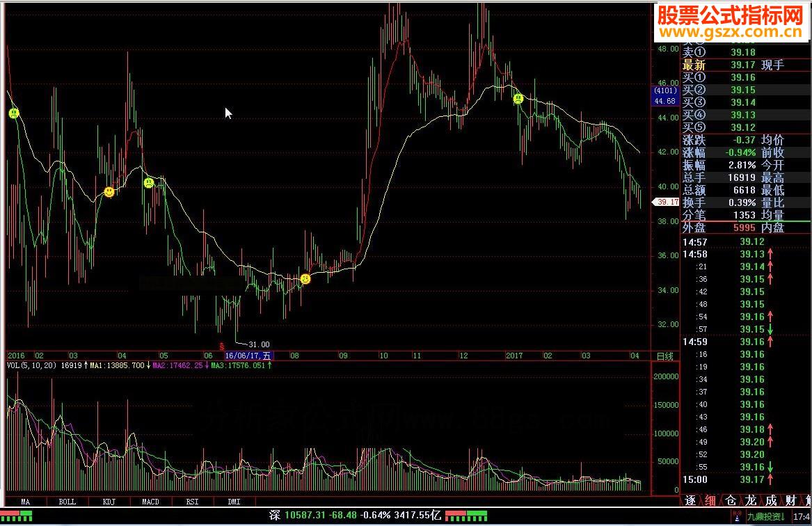Select the 财 finance tab
The height and width of the screenshot is (526, 812).
(790, 501)
